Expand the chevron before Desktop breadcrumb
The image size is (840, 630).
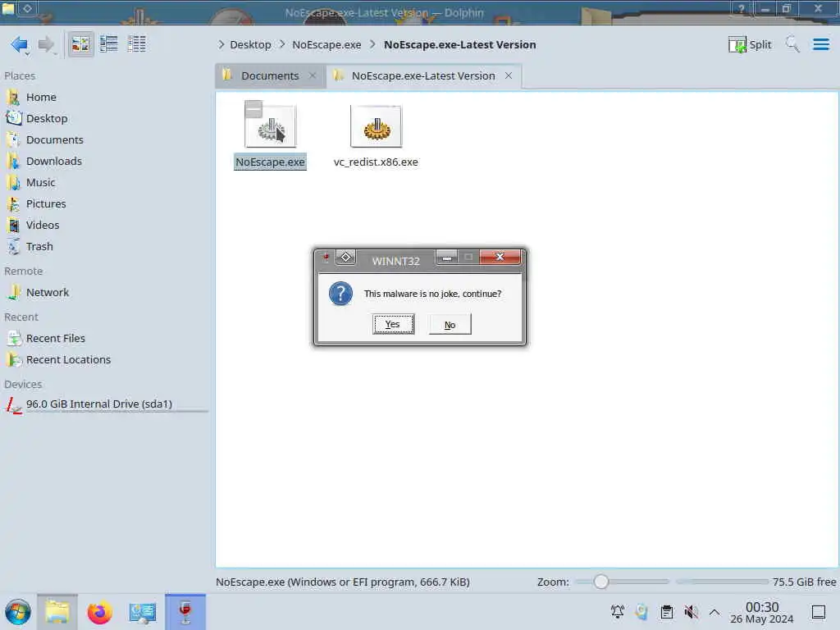coord(221,45)
